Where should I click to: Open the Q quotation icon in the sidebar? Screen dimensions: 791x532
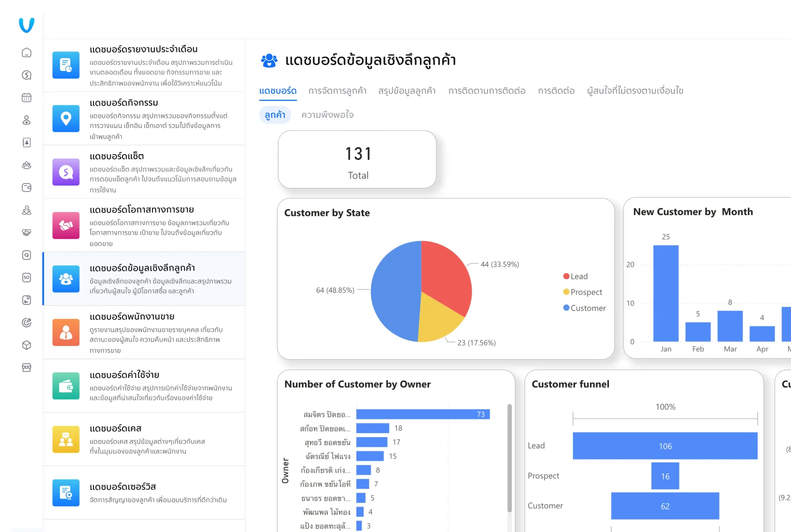(27, 255)
